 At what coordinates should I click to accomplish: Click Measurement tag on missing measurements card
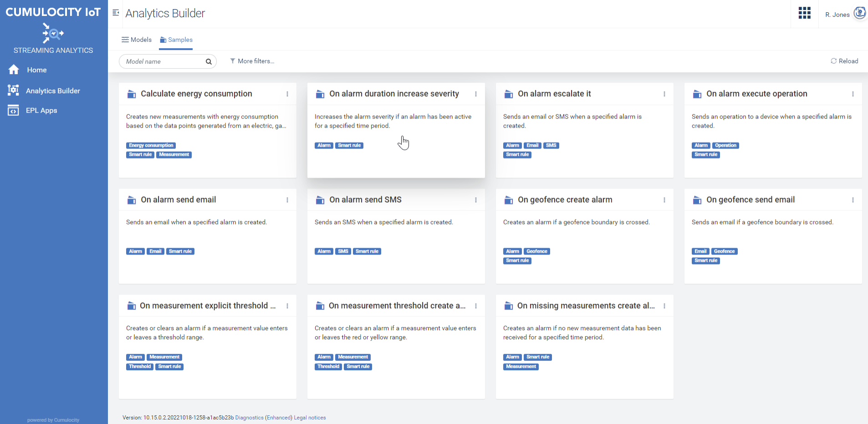521,367
